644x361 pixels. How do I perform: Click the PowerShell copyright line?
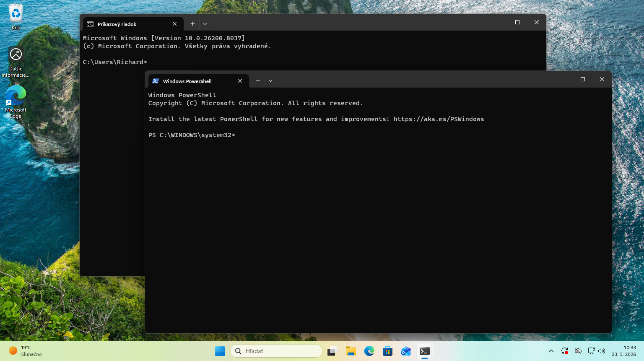coord(255,103)
